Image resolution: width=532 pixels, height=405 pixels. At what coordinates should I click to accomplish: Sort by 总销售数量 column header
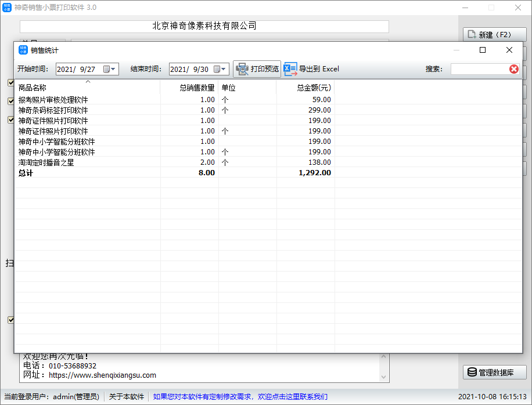189,88
